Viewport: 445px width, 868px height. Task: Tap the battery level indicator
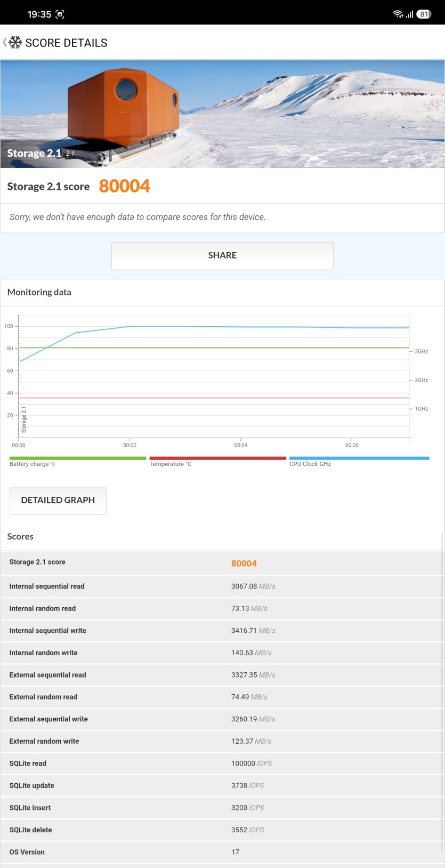click(424, 14)
